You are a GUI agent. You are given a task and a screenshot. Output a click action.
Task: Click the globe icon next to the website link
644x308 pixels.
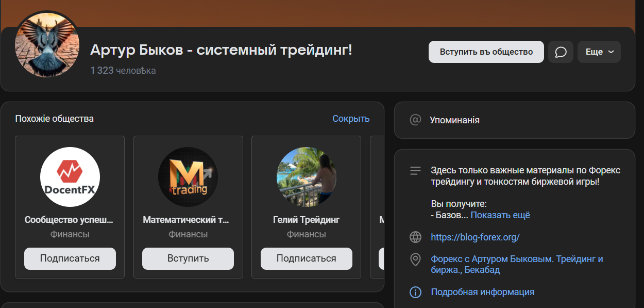[x=415, y=237]
